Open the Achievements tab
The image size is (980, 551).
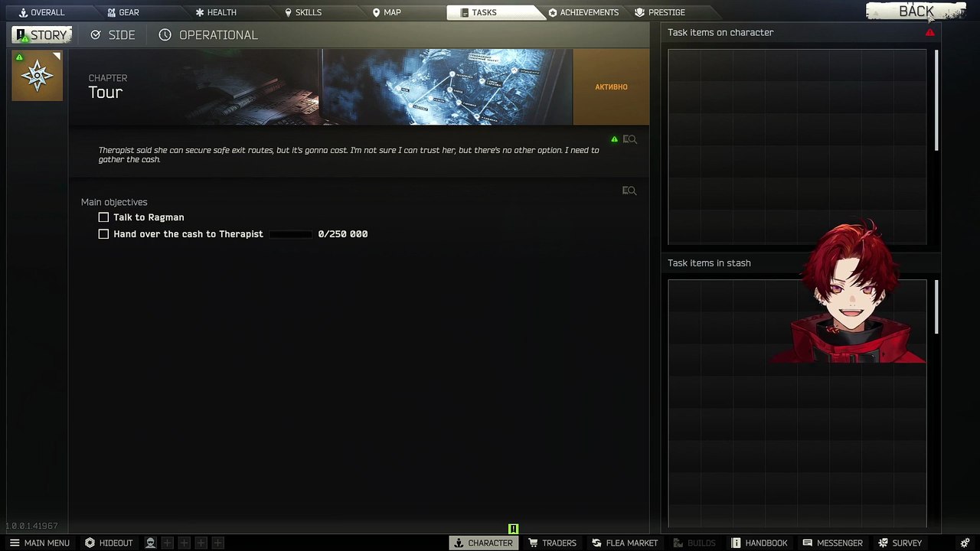click(x=583, y=12)
